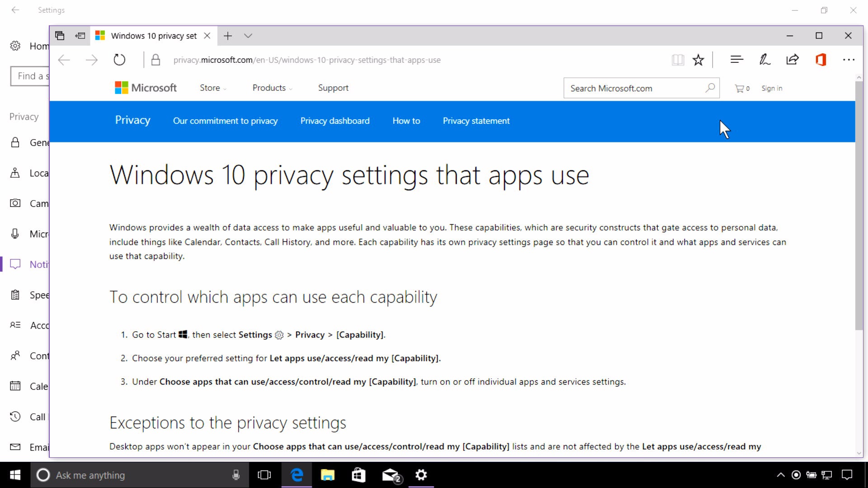Set these tabs aside icon
Screen dimensions: 868x488
(80, 36)
